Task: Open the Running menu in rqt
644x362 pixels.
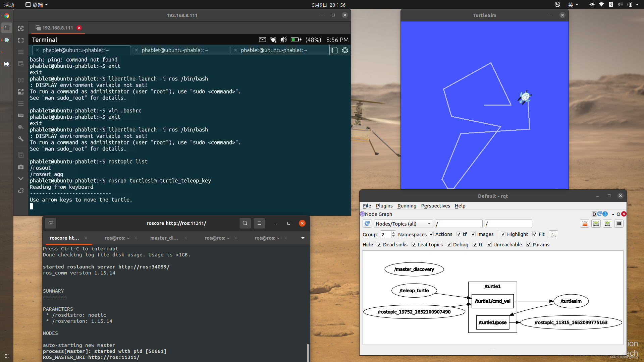Action: coord(406,205)
